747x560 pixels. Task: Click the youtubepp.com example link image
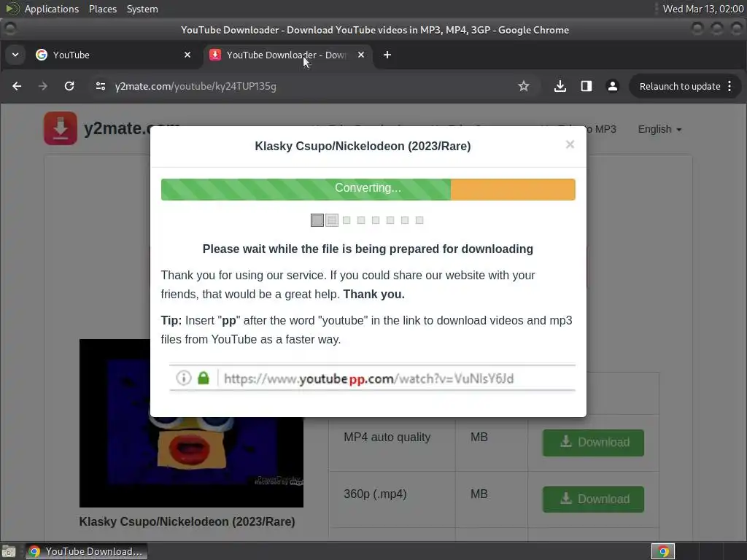(x=372, y=378)
